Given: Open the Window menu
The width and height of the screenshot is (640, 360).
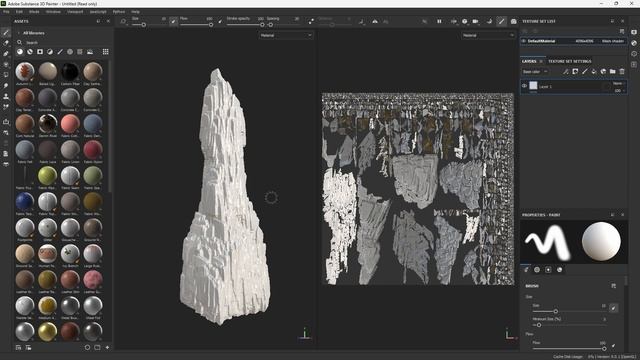Looking at the screenshot, I should point(53,12).
